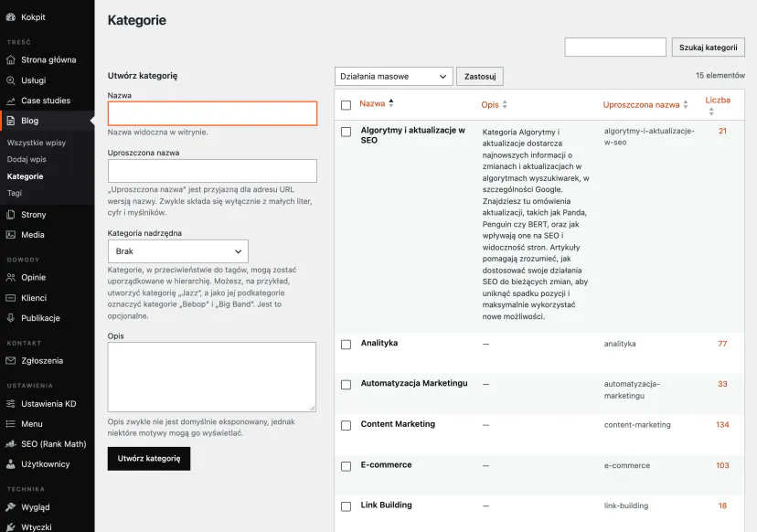Click the Case studies chart icon
The image size is (757, 532).
[11, 101]
